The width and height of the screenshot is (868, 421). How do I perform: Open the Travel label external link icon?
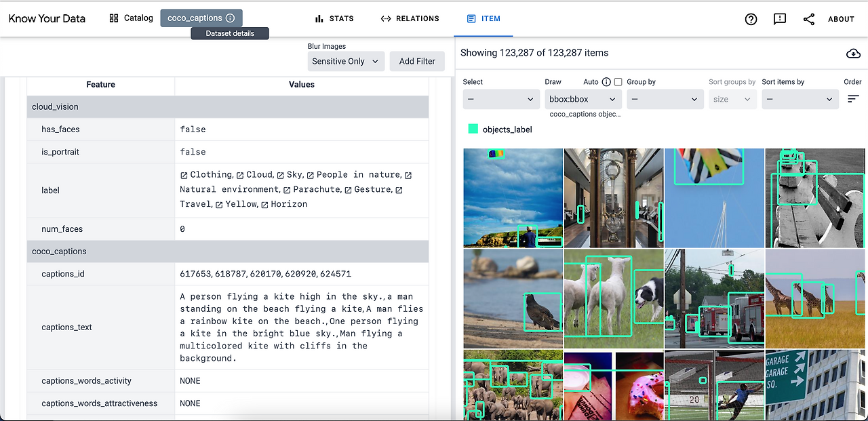(399, 190)
